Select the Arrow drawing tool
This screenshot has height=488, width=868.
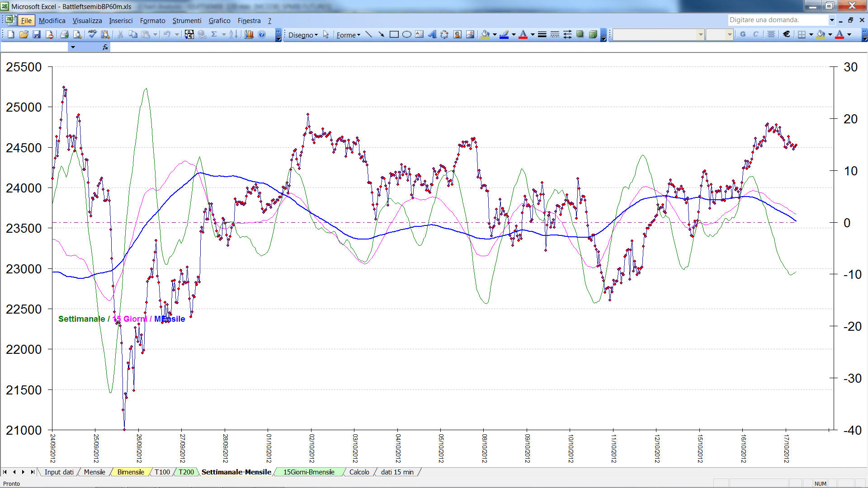382,34
